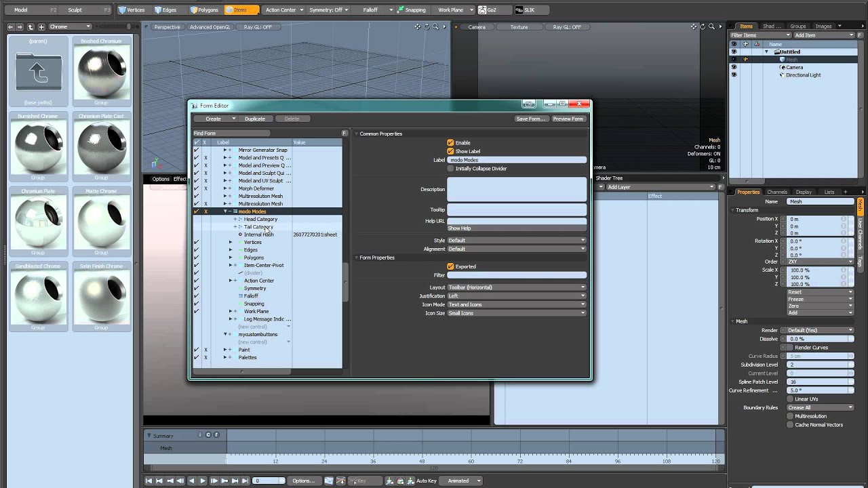The height and width of the screenshot is (488, 868).
Task: Click the Advanced OpenGL viewport button
Action: pyautogui.click(x=210, y=27)
